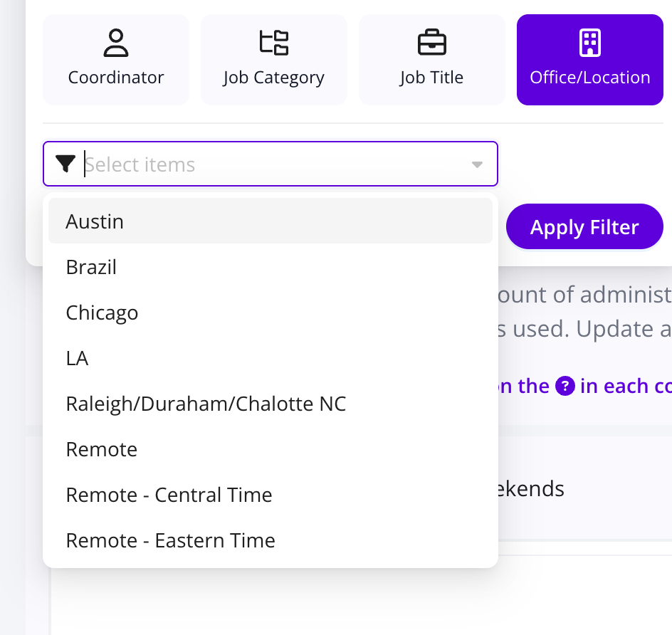Viewport: 672px width, 635px height.
Task: Select LA office option
Action: pos(271,358)
